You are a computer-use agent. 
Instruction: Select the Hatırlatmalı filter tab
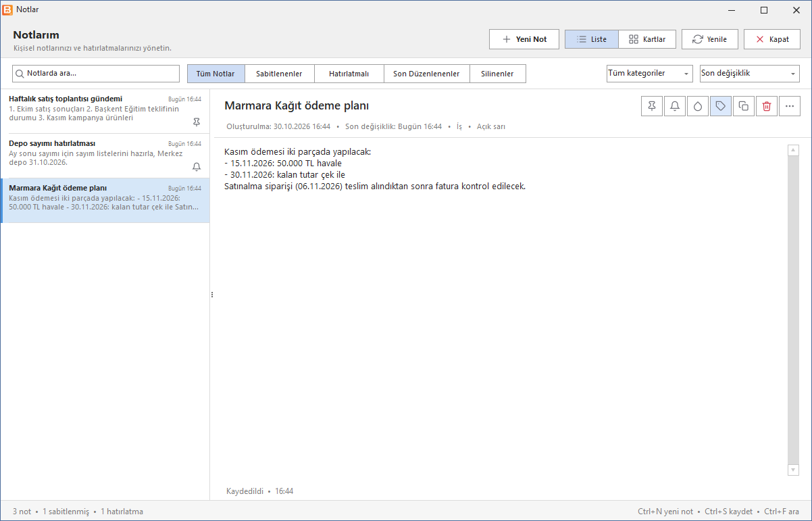coord(349,74)
